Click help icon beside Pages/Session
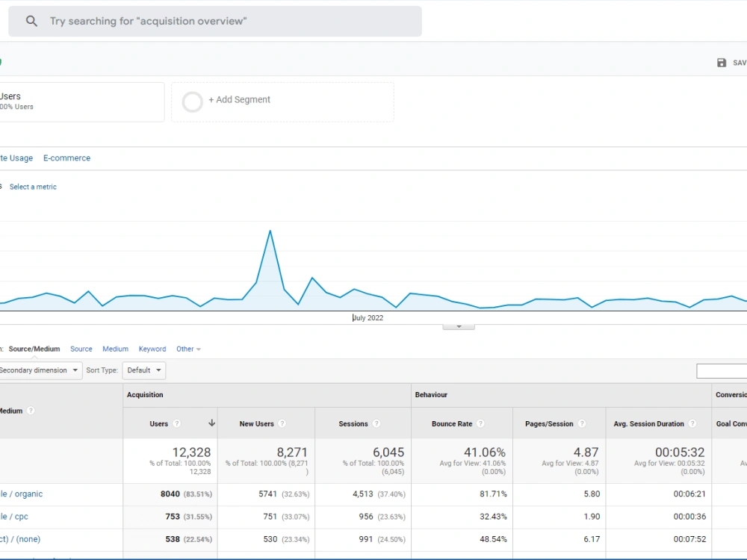747x560 pixels. click(582, 423)
